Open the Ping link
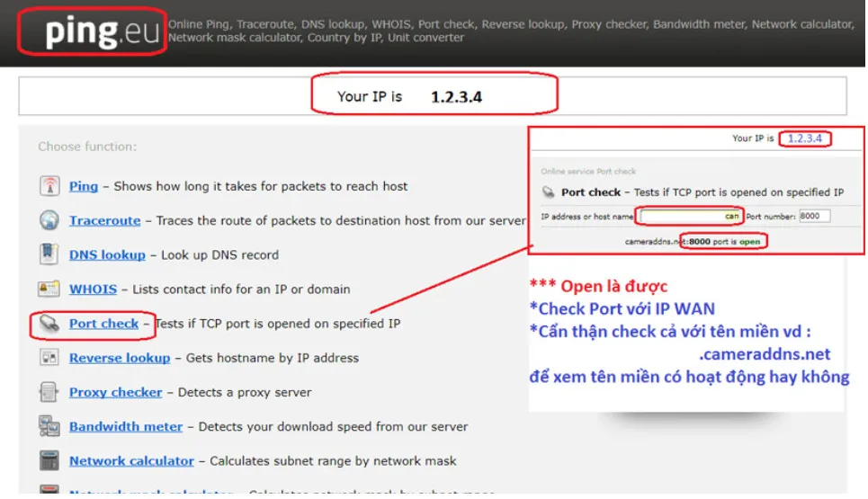Screen dimensions: 868x499 tap(84, 186)
